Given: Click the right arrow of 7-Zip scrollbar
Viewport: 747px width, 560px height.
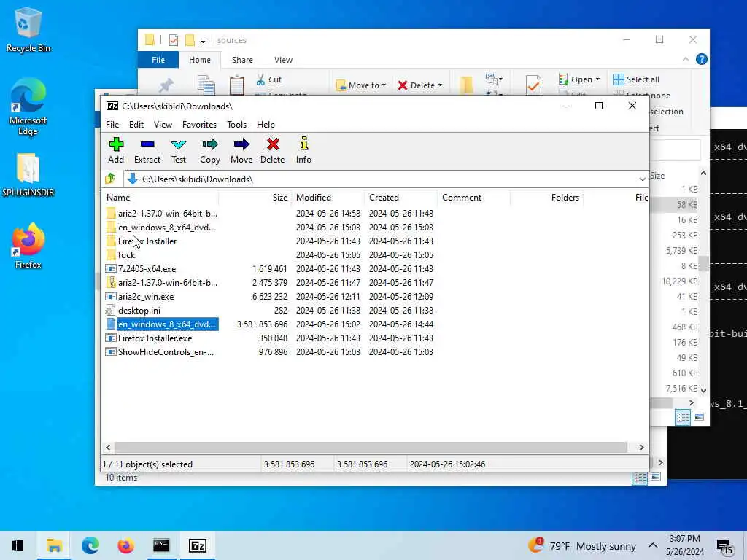Looking at the screenshot, I should tap(642, 447).
